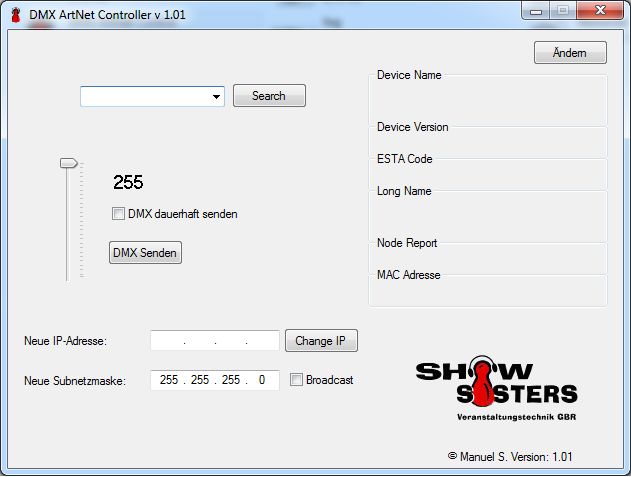Viewport: 631px width, 477px height.
Task: Enable DMX dauerhaft senden checkbox
Action: tap(119, 213)
